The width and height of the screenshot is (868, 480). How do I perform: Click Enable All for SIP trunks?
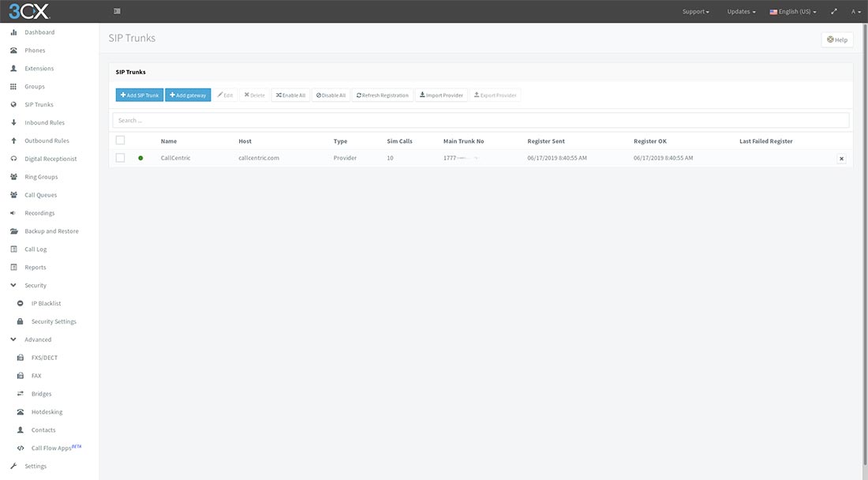(x=290, y=94)
